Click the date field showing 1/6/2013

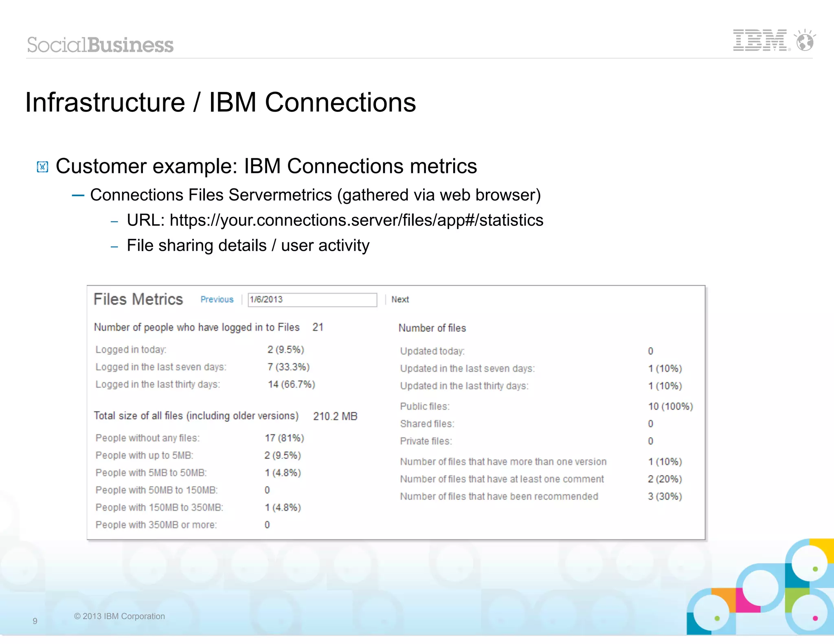[x=312, y=300]
